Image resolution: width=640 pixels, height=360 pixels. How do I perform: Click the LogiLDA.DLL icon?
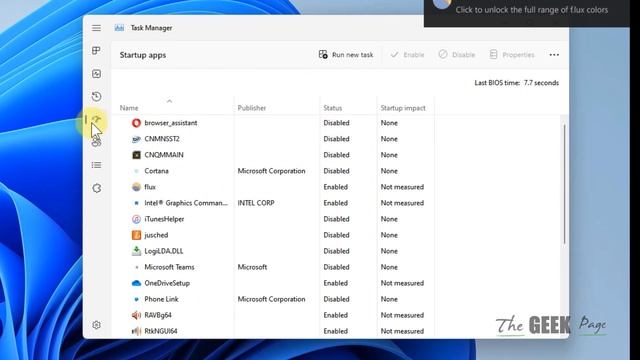point(136,251)
